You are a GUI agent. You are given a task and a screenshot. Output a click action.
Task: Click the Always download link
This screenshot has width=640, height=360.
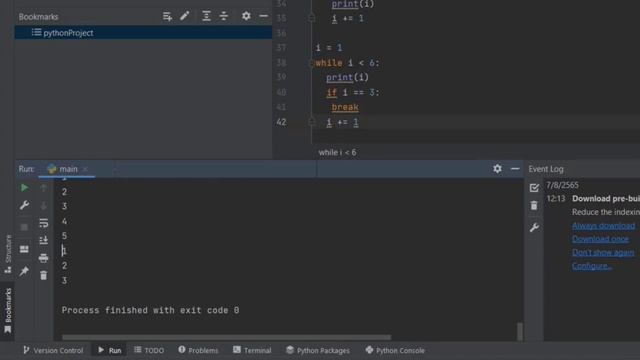tap(603, 226)
